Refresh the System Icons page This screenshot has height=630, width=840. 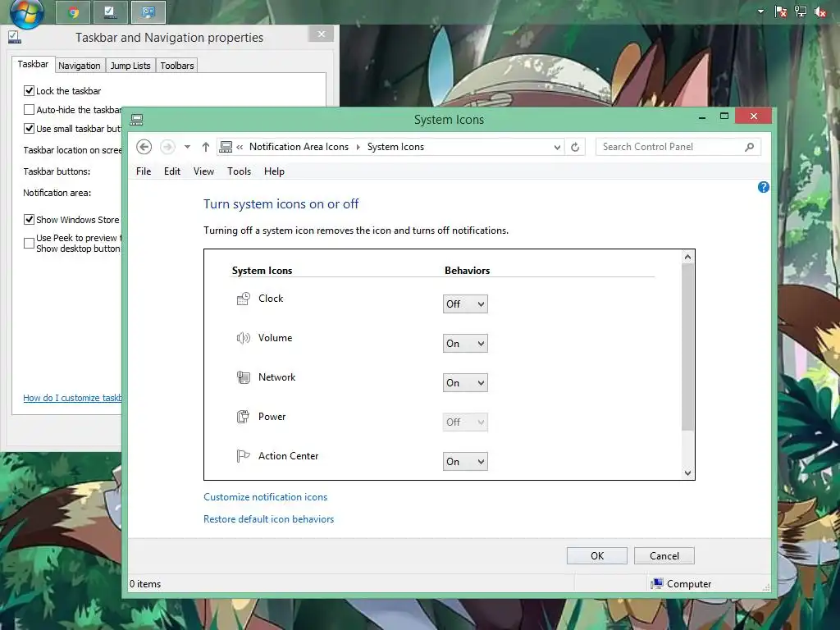point(575,147)
